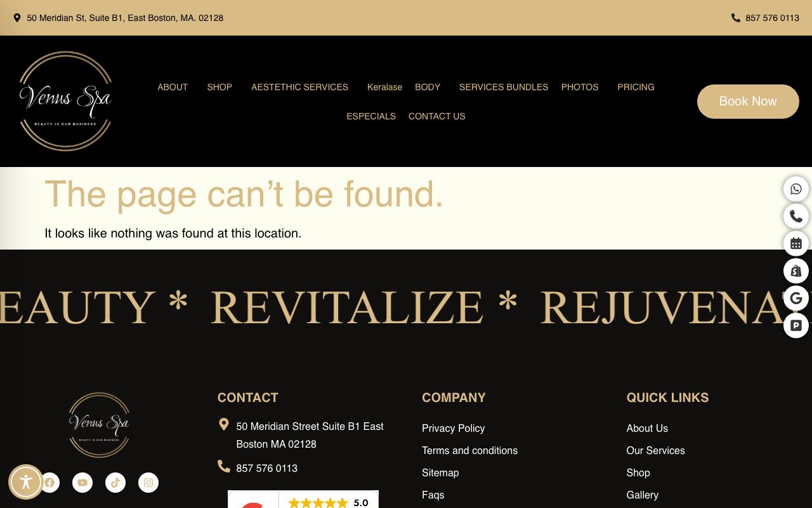Expand the BODY menu

[x=427, y=87]
